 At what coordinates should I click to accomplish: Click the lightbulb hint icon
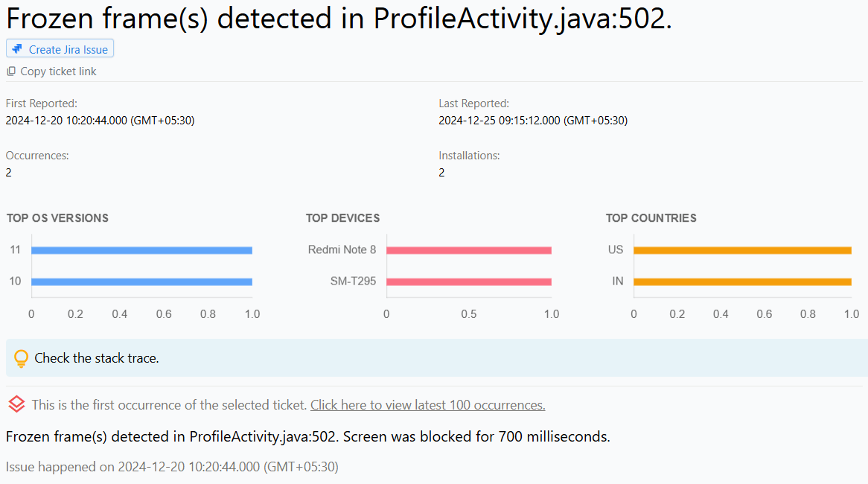click(22, 358)
